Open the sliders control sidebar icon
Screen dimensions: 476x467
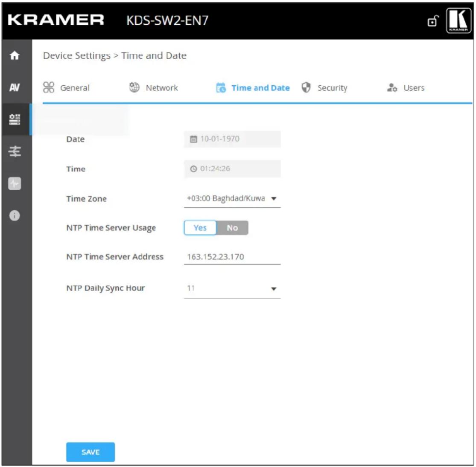(15, 151)
